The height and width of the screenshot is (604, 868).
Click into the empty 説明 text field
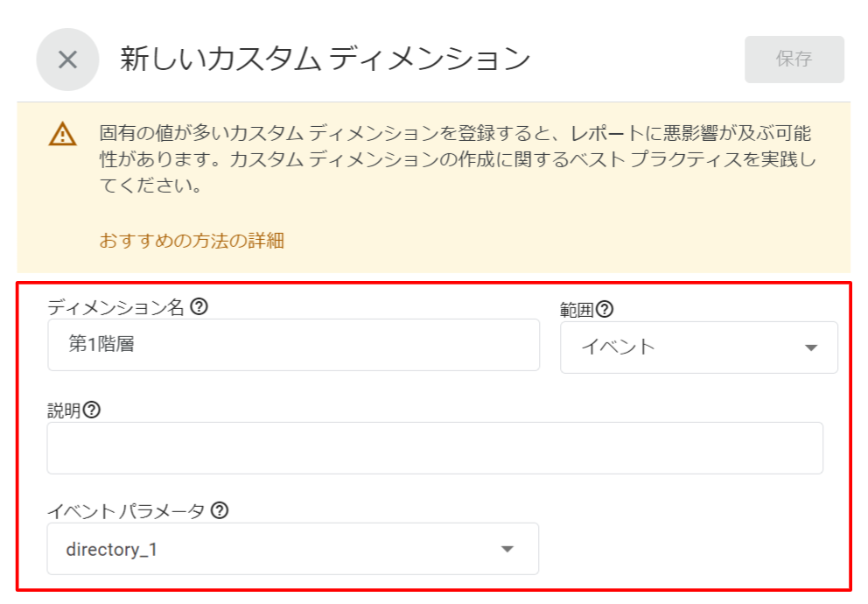pyautogui.click(x=435, y=448)
